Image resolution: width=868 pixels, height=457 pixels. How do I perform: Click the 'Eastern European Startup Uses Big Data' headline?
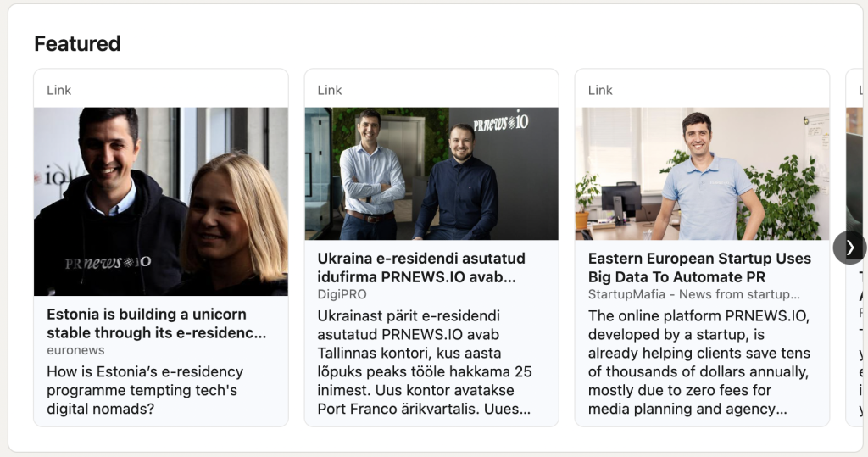pos(699,268)
